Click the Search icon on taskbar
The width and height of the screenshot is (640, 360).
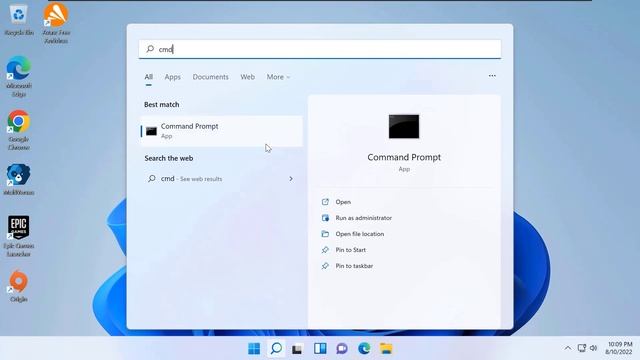276,349
